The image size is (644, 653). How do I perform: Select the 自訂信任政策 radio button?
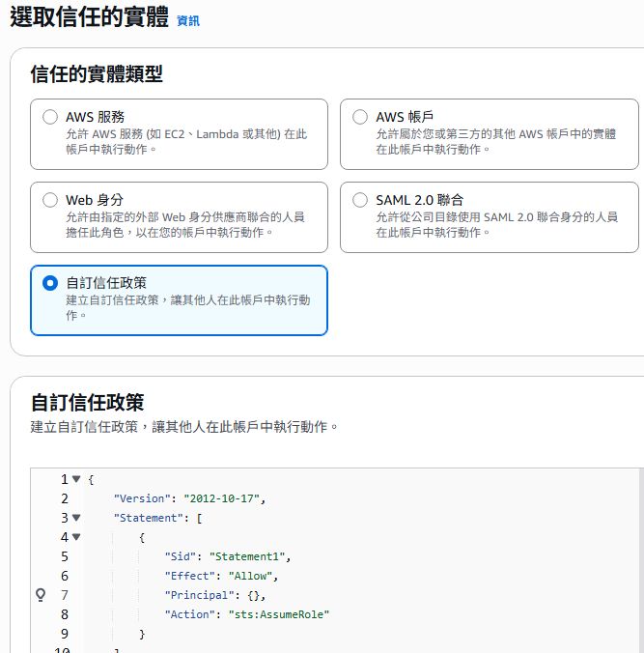pos(50,283)
